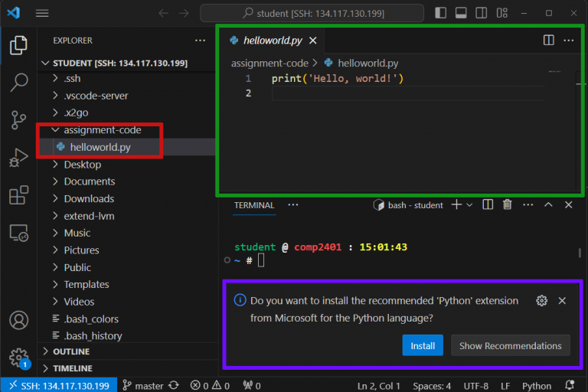Screen dimensions: 588x392
Task: Open the Search view in activity bar
Action: (x=18, y=83)
